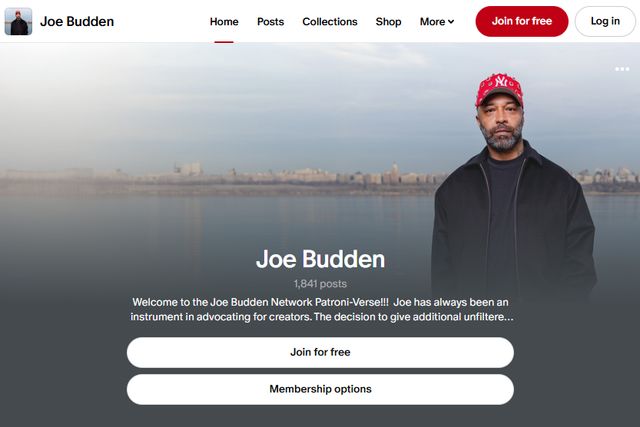
Task: Click the red Join for free button
Action: pyautogui.click(x=522, y=21)
